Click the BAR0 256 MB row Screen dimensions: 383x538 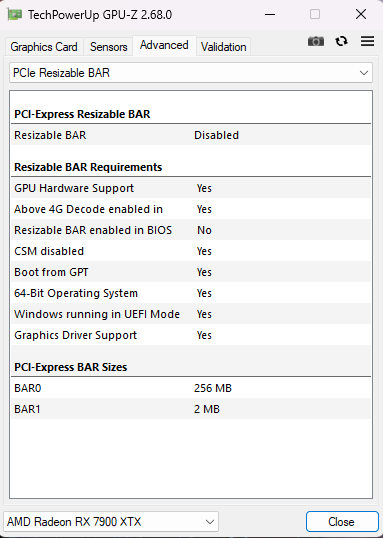click(191, 388)
